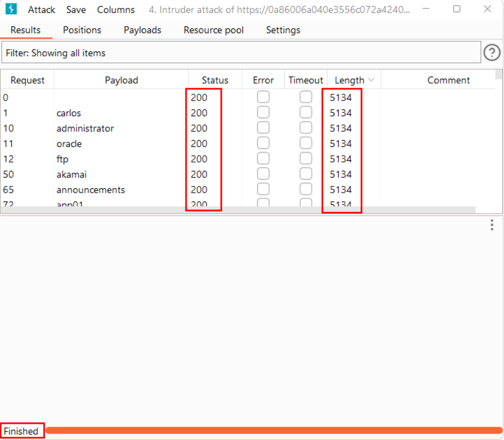Click the orange attack progress bar

coord(274,431)
